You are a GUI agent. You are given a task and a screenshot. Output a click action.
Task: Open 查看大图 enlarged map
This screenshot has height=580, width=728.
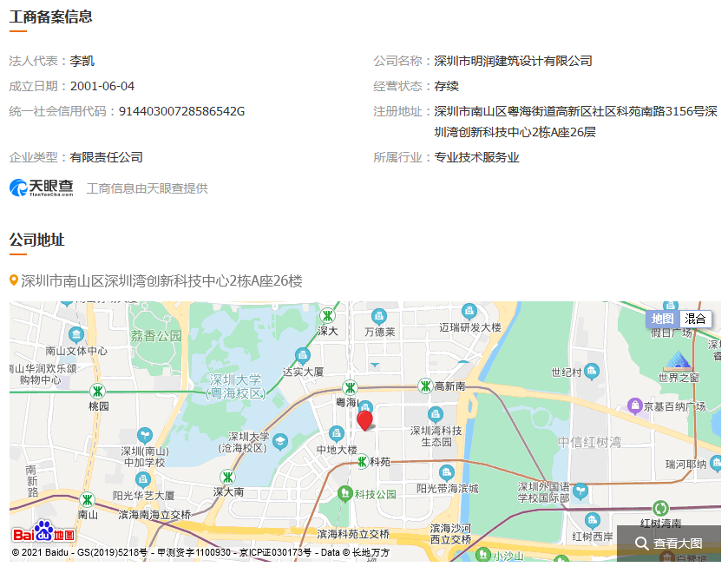tap(669, 544)
